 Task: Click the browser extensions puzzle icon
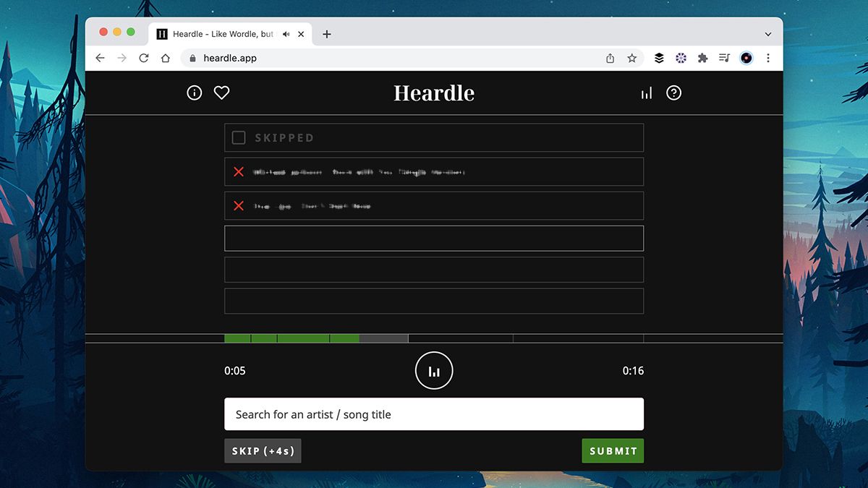click(702, 58)
